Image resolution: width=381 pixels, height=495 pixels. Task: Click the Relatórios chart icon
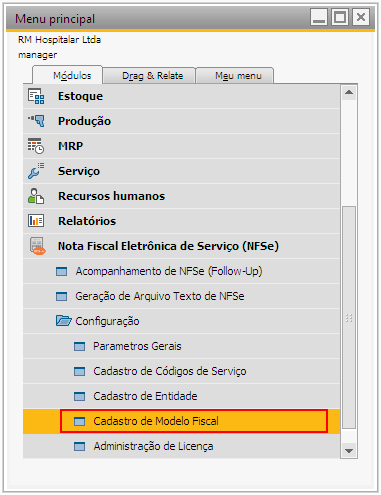[x=36, y=221]
